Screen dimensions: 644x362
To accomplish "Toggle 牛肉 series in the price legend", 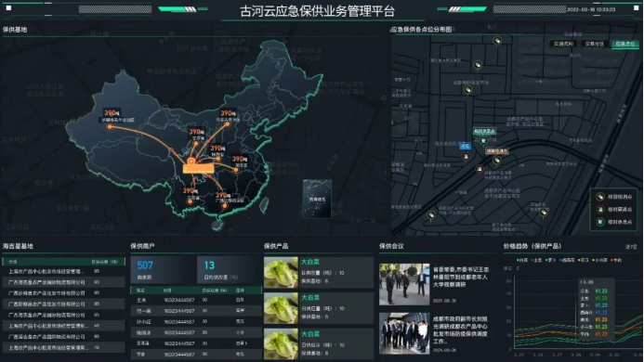I will (616, 260).
